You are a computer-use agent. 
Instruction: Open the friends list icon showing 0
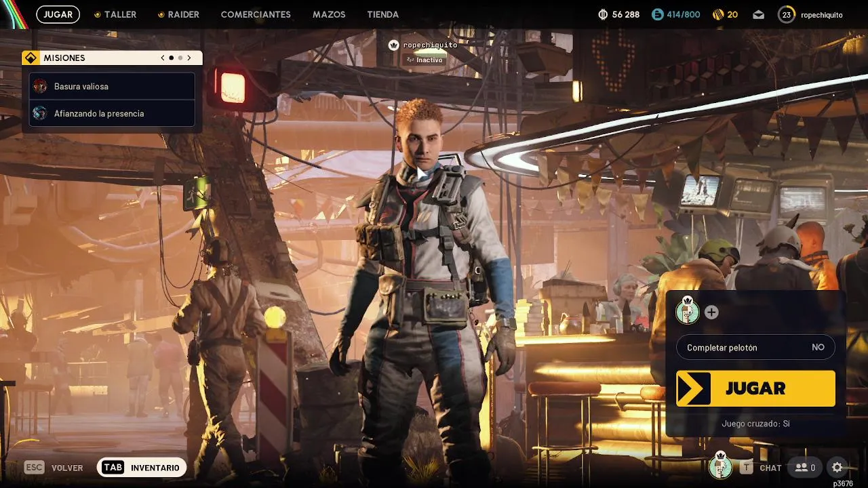[x=805, y=468]
